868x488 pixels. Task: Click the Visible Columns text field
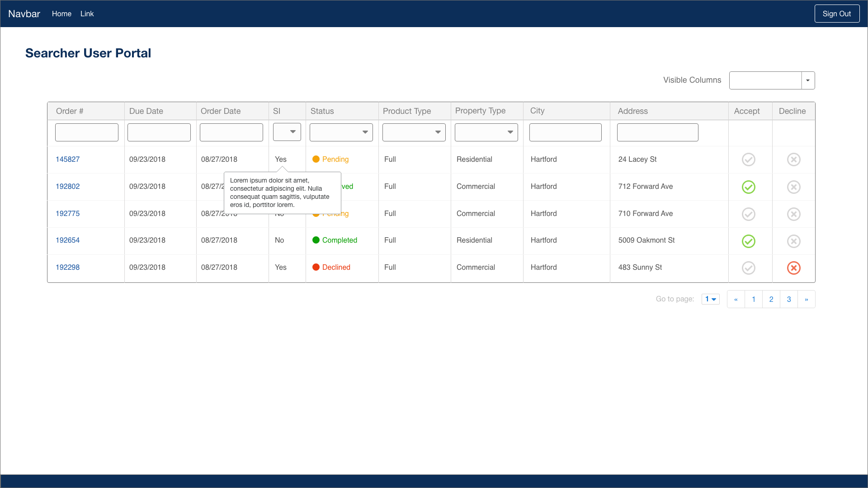(x=765, y=80)
